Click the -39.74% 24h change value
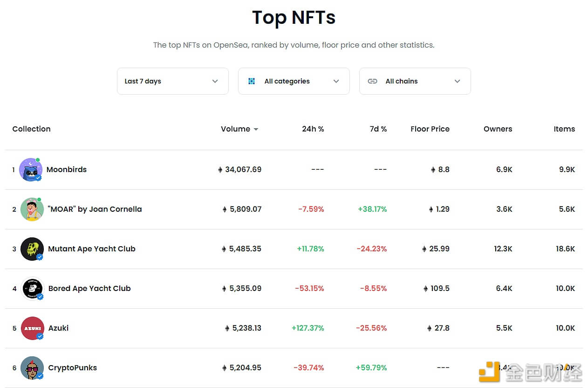Viewport: 588px width, 388px height. point(309,368)
